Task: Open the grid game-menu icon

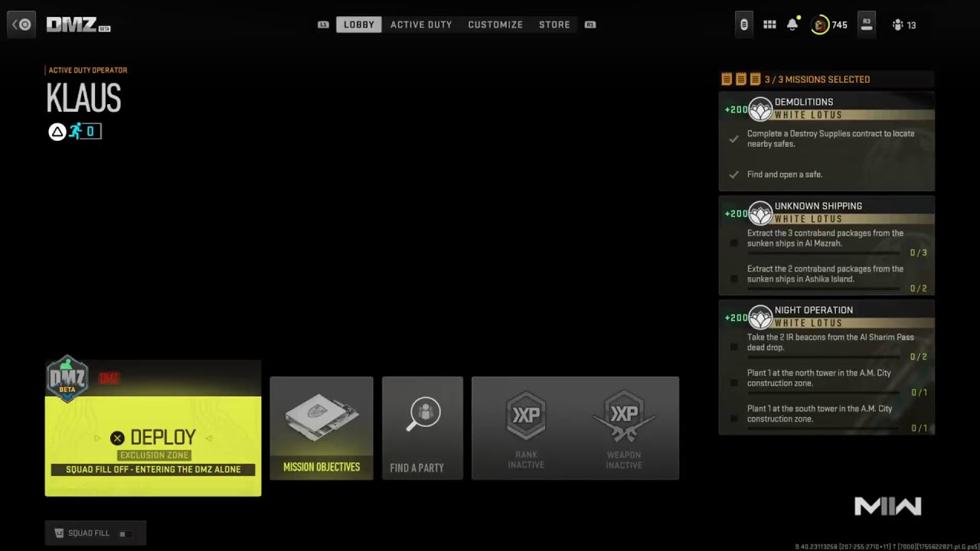Action: coord(769,24)
